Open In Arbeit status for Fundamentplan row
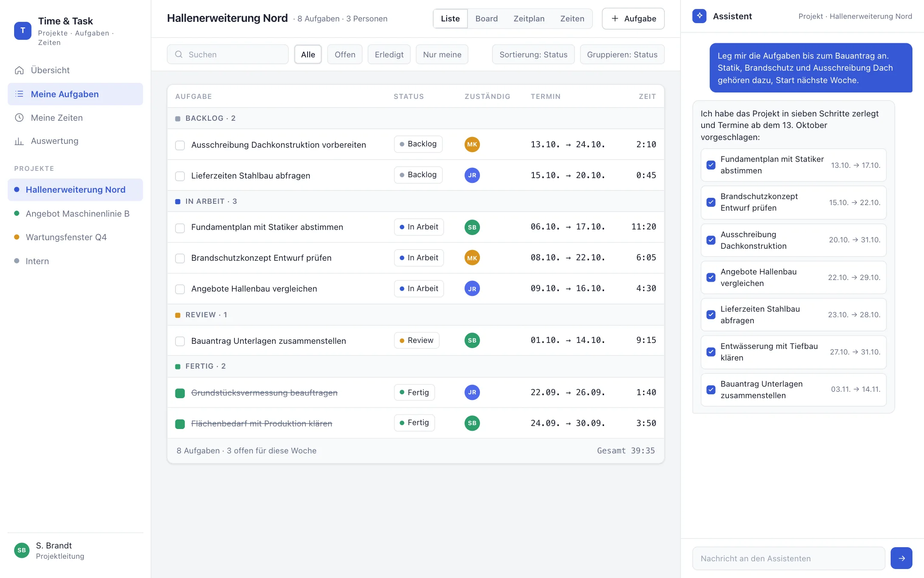924x578 pixels. tap(419, 227)
